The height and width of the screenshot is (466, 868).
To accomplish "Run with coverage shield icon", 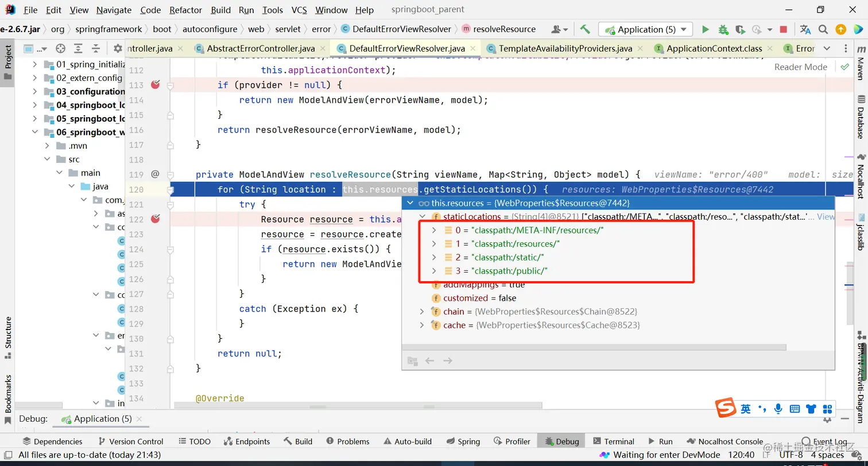I will tap(740, 29).
